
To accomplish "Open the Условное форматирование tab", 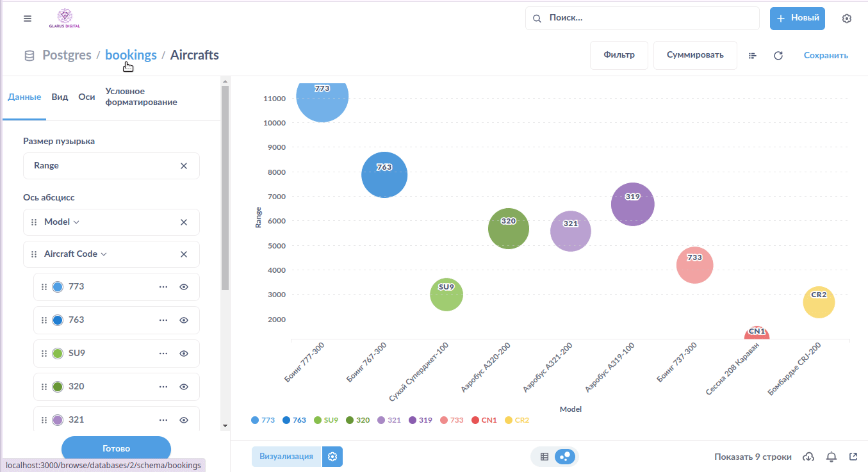I will tap(141, 97).
